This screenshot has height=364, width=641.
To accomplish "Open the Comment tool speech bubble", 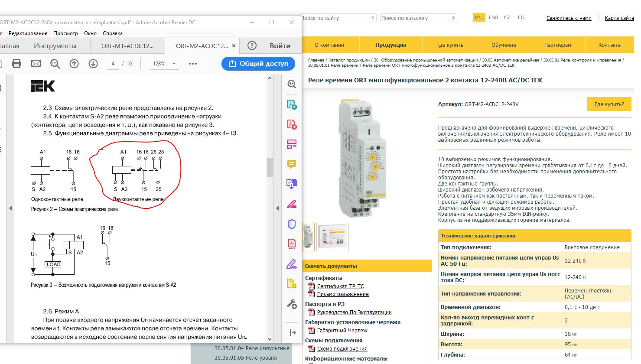I will click(x=292, y=164).
